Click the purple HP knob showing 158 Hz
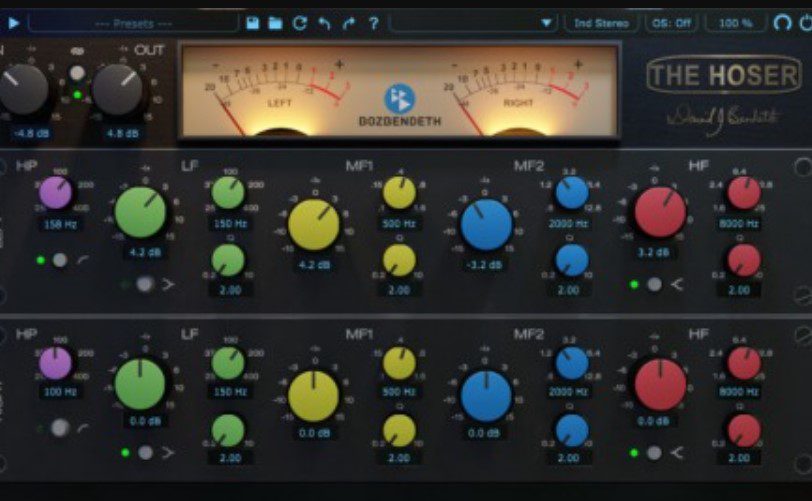The height and width of the screenshot is (501, 812). pos(56,193)
